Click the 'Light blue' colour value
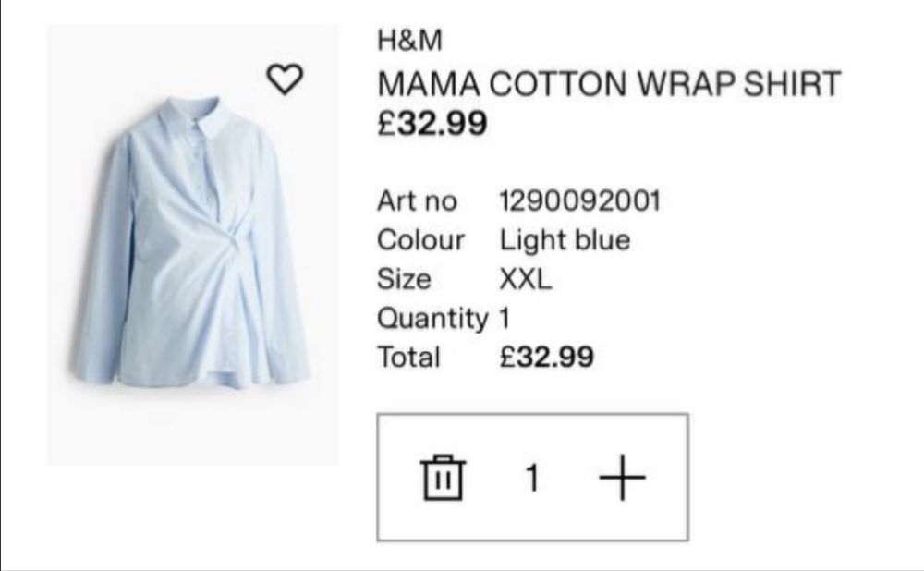This screenshot has width=924, height=571. pos(565,240)
